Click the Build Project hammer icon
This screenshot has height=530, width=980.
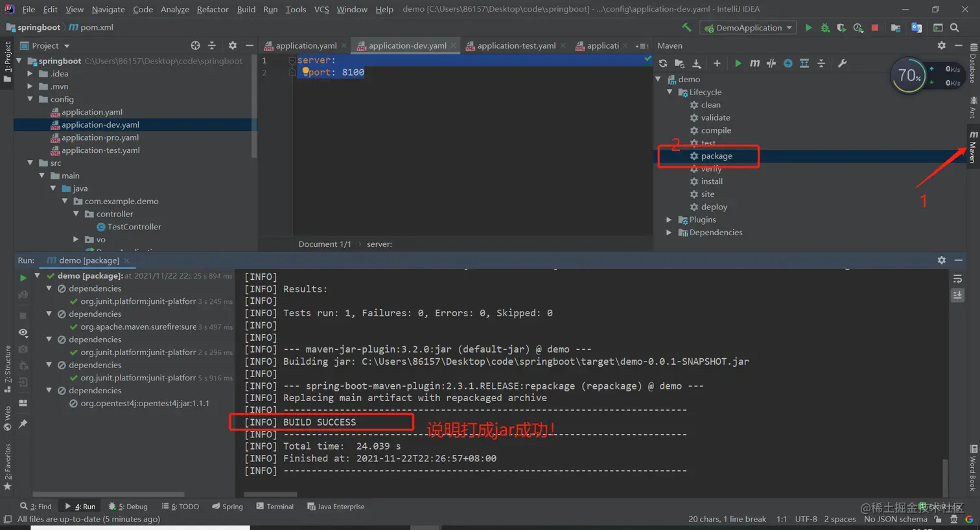[x=686, y=27]
